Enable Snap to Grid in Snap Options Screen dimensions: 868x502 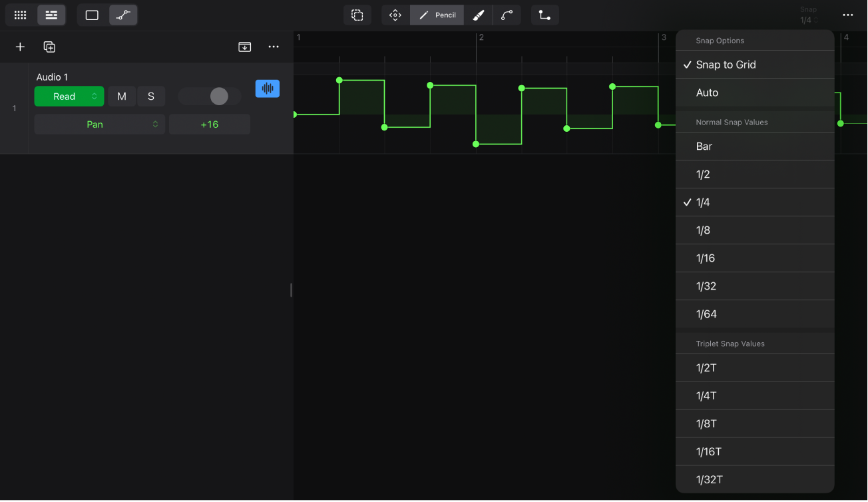[726, 65]
